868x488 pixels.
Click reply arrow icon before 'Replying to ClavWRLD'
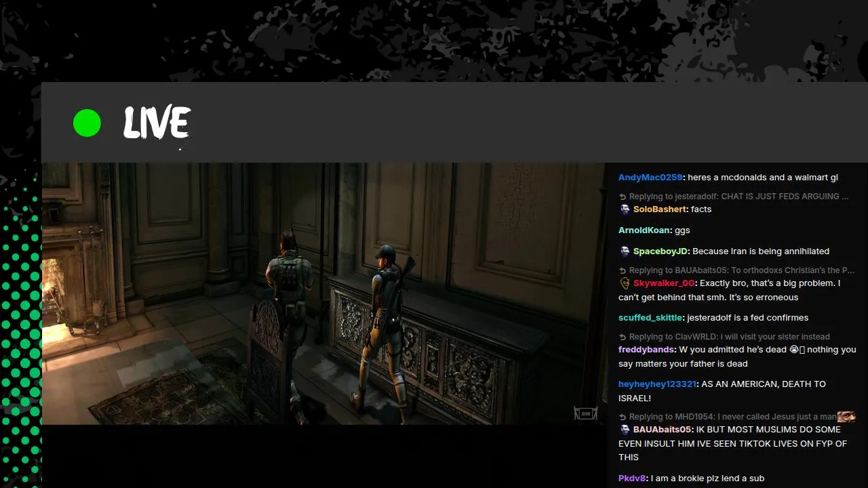point(623,337)
